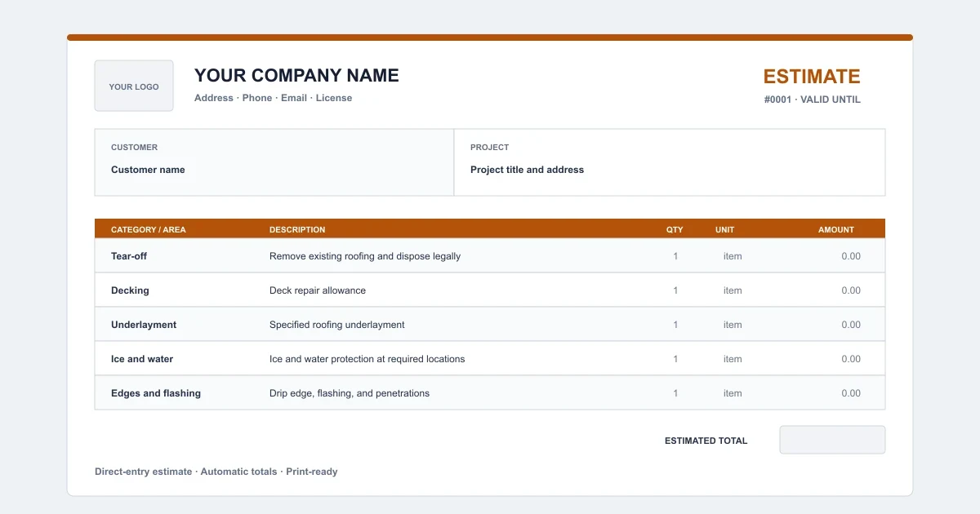Click the PROJECT section label
The image size is (980, 514).
(x=489, y=148)
